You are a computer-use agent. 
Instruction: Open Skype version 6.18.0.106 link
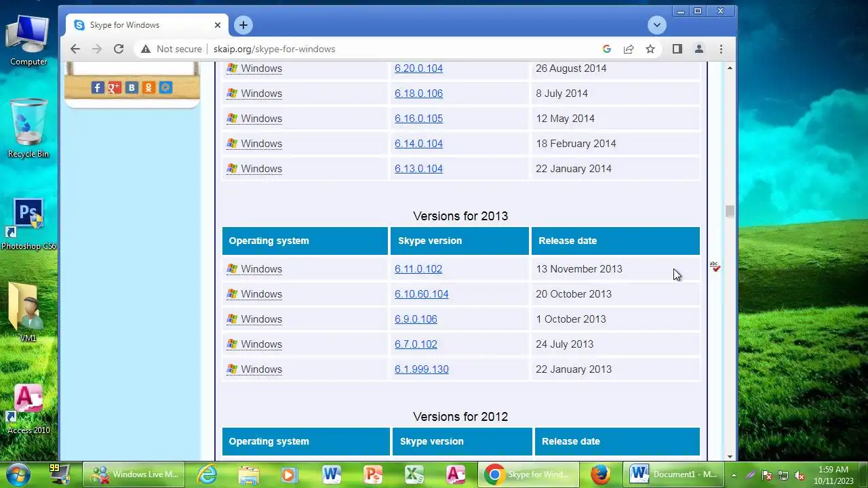(x=418, y=94)
